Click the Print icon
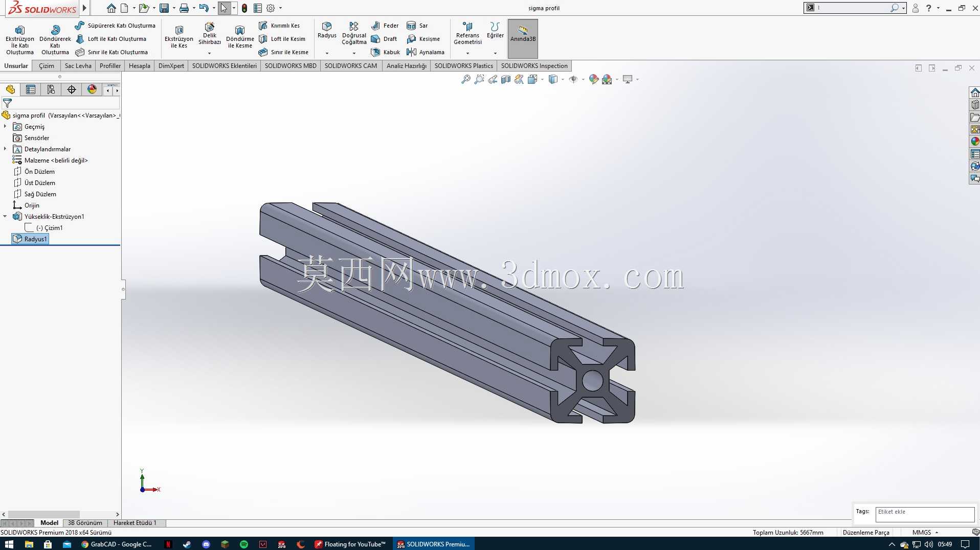 184,8
